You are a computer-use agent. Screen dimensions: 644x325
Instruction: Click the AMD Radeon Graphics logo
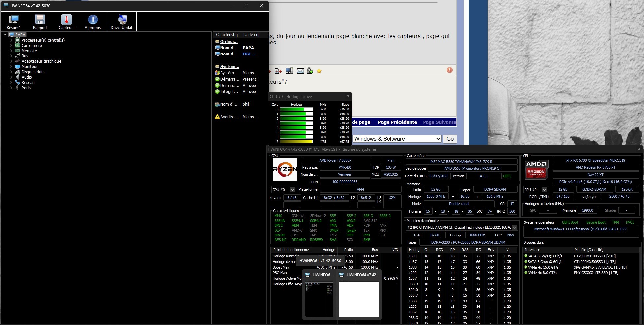(x=537, y=169)
